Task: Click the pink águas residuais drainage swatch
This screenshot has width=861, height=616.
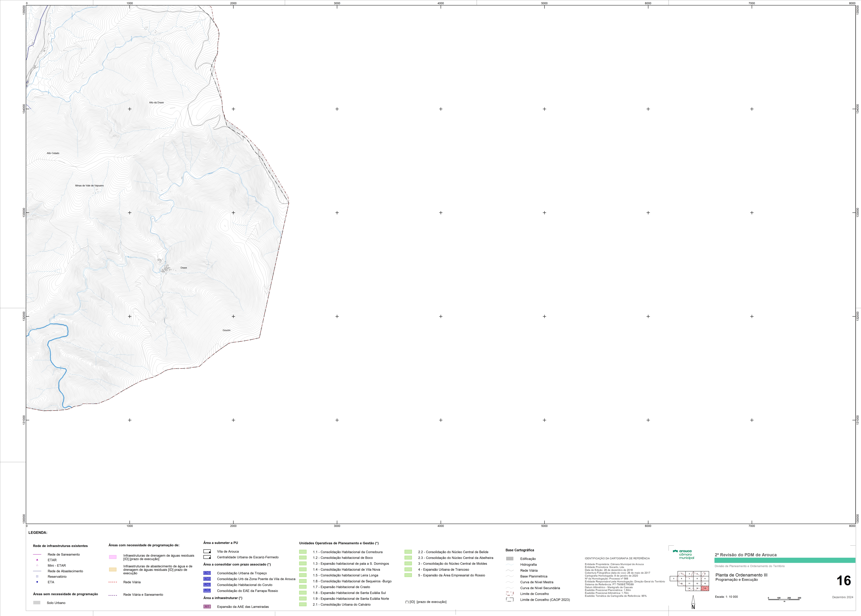Action: pos(113,557)
